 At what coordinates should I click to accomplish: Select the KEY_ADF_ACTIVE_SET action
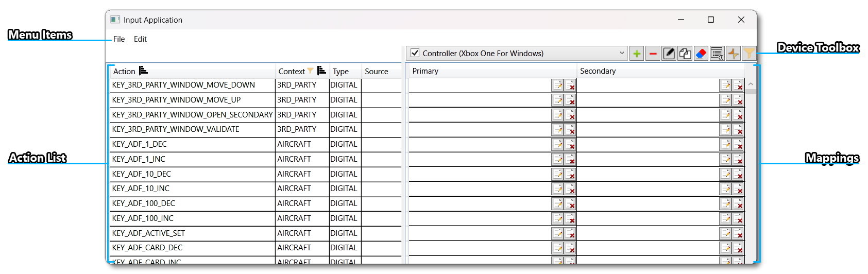(x=148, y=233)
